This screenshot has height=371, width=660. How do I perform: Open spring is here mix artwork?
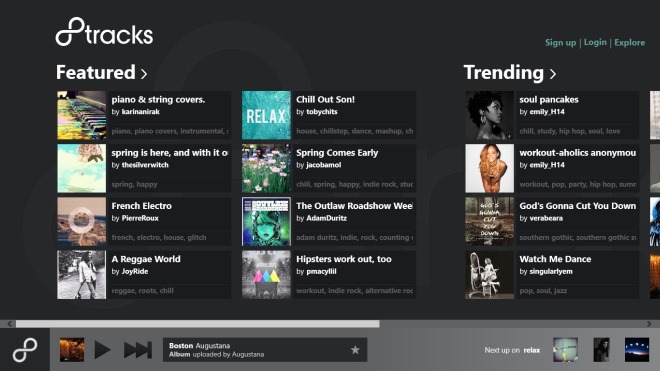pos(82,168)
